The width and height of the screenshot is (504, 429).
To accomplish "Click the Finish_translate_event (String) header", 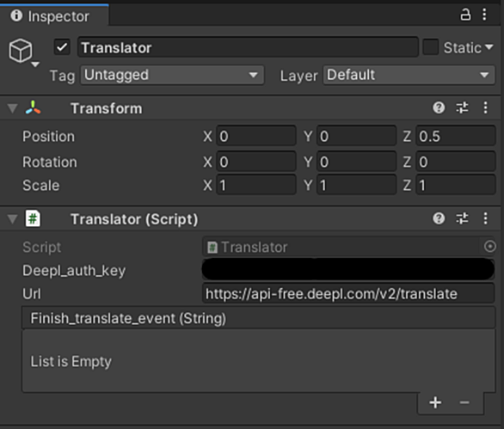I will pyautogui.click(x=259, y=318).
